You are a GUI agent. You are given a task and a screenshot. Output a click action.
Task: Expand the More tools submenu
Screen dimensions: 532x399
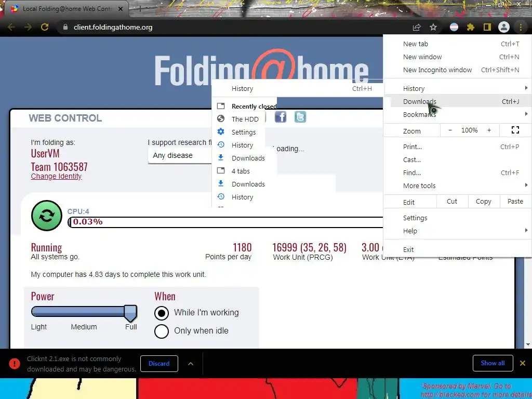(458, 185)
